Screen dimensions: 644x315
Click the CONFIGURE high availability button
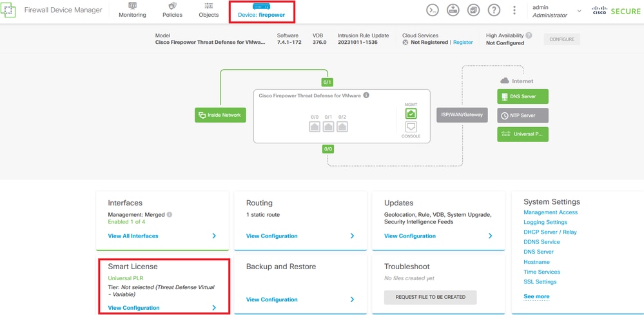[562, 39]
